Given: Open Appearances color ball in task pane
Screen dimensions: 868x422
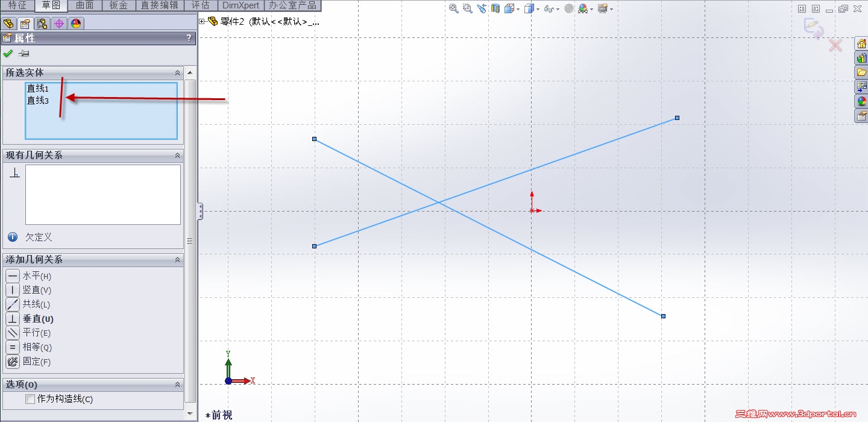Looking at the screenshot, I should [861, 101].
